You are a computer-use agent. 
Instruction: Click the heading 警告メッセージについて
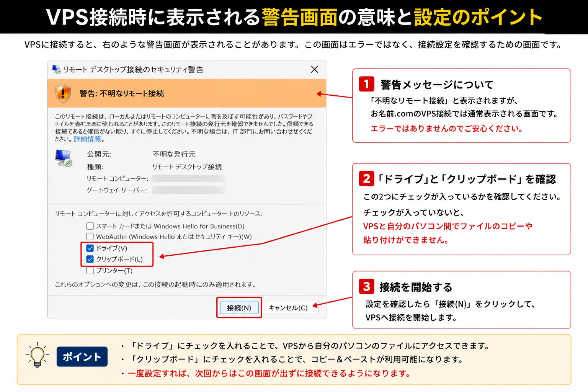click(x=437, y=85)
